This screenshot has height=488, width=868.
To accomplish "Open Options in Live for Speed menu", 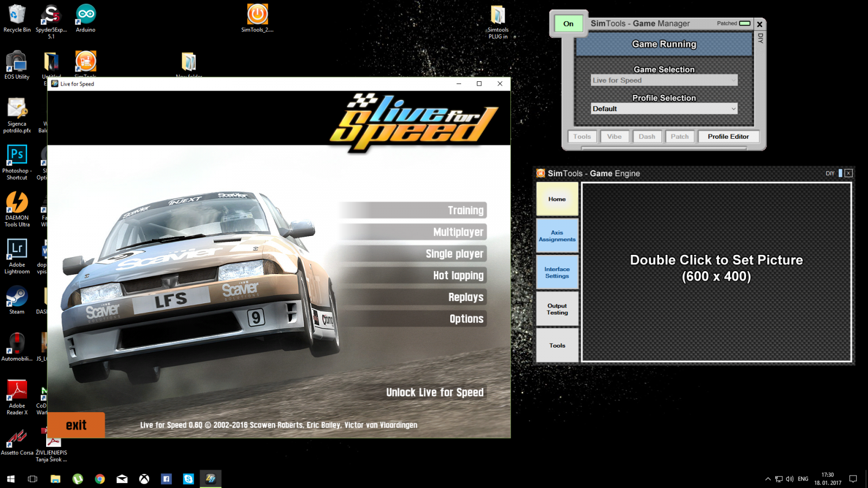I will tap(413, 319).
